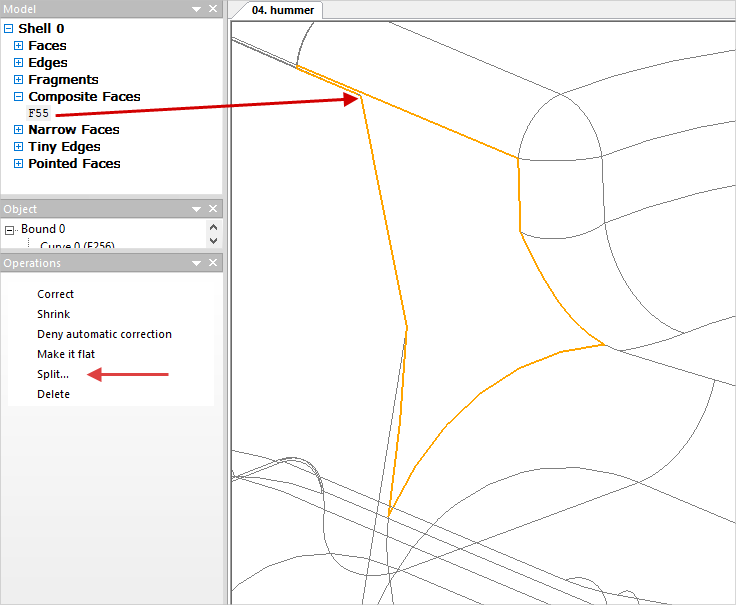Close the Model panel
The image size is (736, 605).
[x=213, y=8]
